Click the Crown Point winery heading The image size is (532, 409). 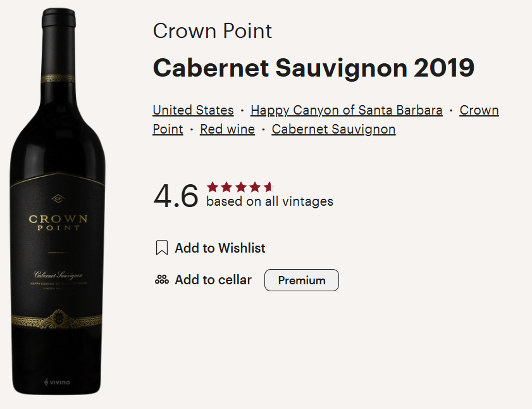coord(213,31)
